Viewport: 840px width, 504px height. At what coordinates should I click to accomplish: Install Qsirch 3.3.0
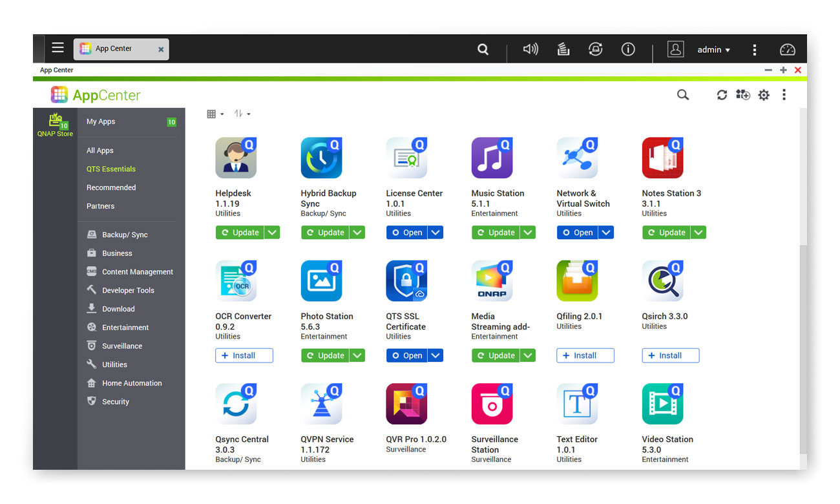click(671, 355)
